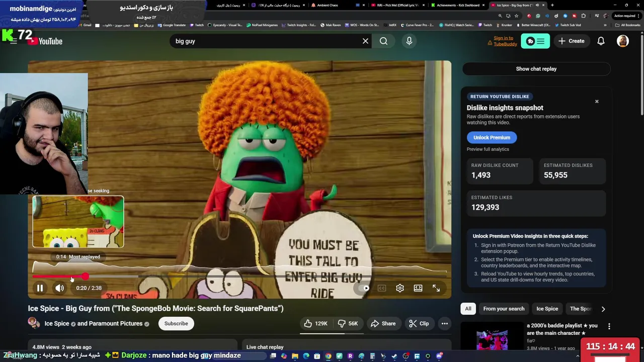
Task: Open the cyan extension menu icon near Create
Action: coord(535,41)
